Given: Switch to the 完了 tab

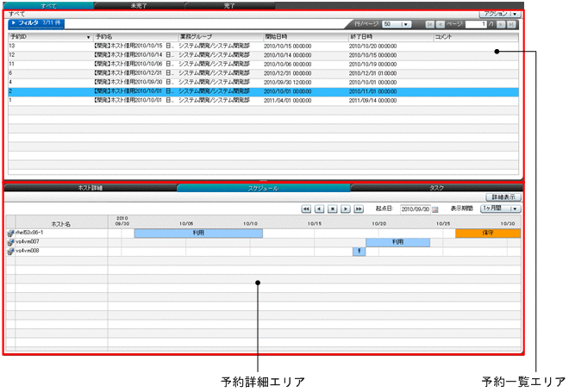Looking at the screenshot, I should pos(229,6).
